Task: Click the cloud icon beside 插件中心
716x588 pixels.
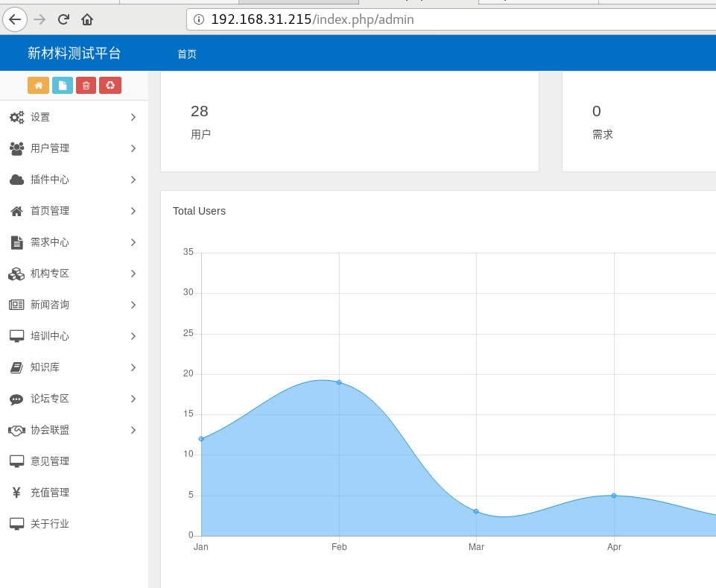Action: point(17,180)
